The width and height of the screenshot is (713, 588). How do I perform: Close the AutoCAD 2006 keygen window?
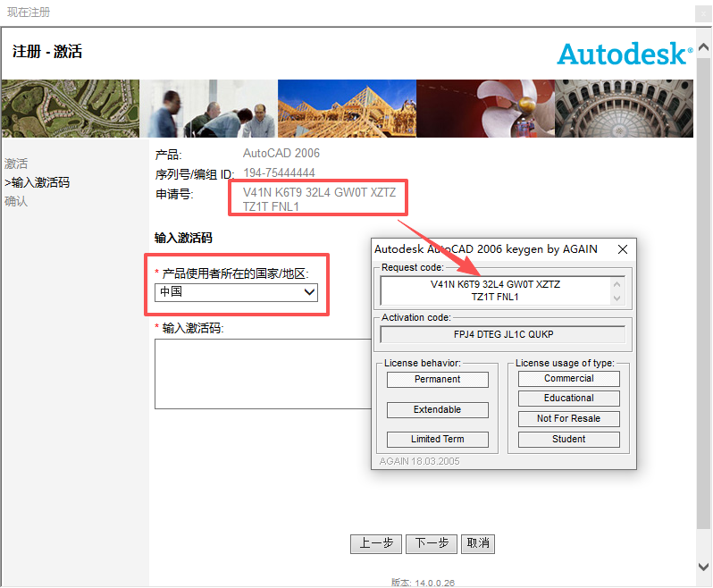click(x=623, y=249)
